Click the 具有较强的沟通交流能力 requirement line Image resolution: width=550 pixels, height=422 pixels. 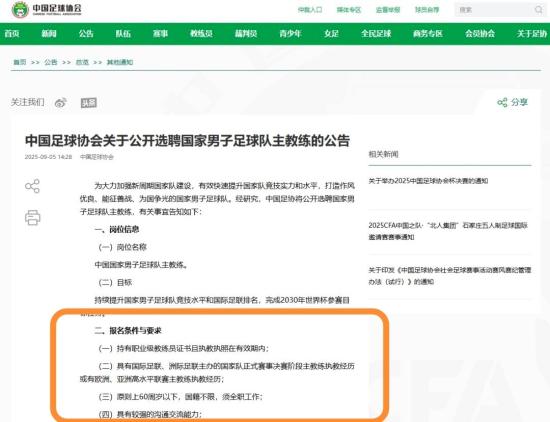150,414
